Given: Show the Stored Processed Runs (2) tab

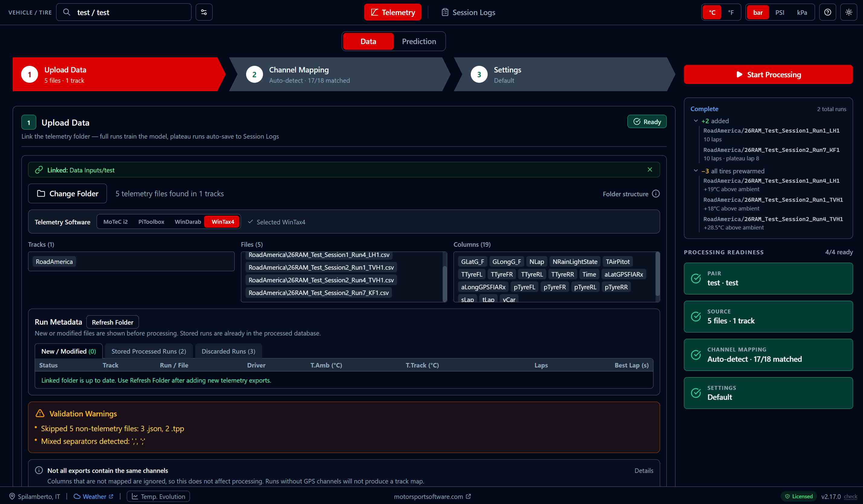Looking at the screenshot, I should point(149,351).
